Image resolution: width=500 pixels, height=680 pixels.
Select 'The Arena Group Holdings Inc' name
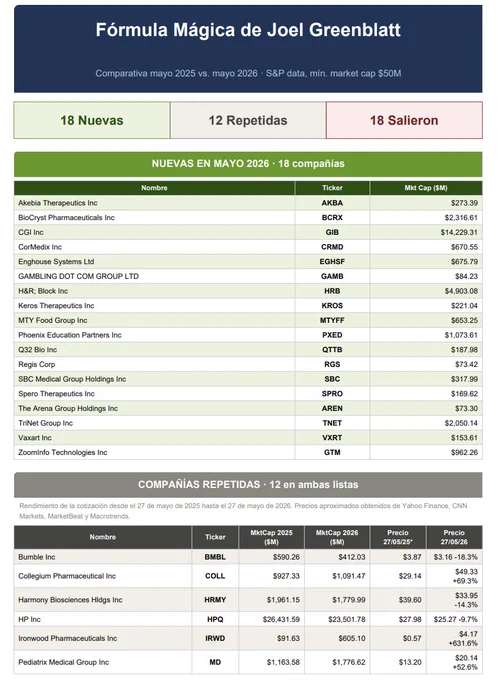pyautogui.click(x=68, y=409)
